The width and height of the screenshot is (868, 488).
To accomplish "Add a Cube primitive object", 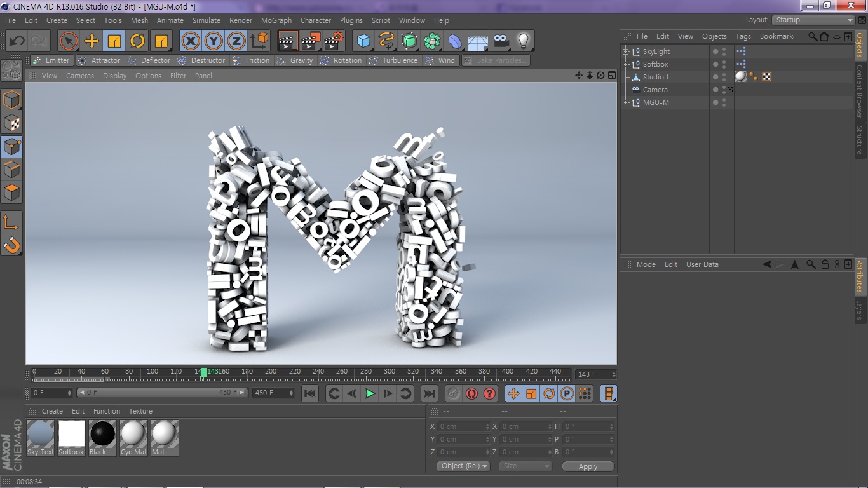I will (x=363, y=41).
